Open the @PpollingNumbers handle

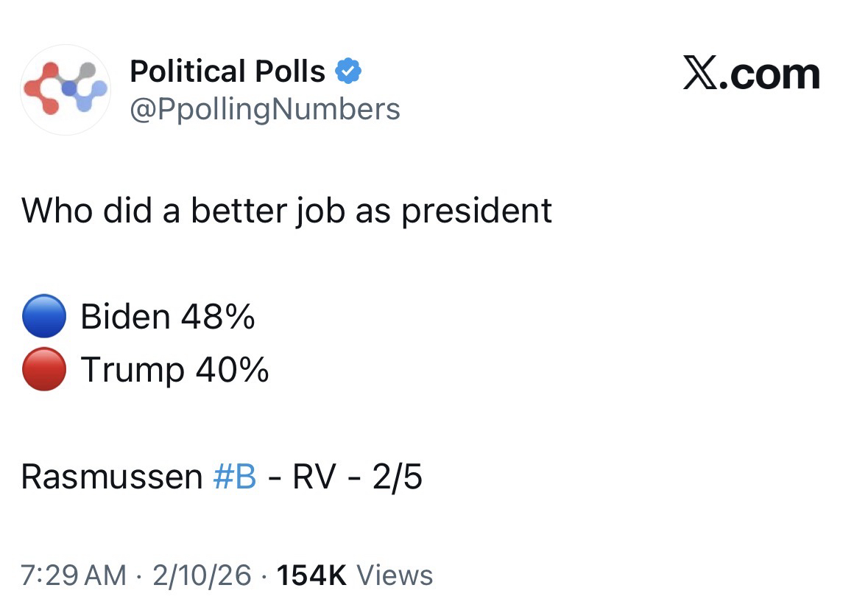coord(264,109)
